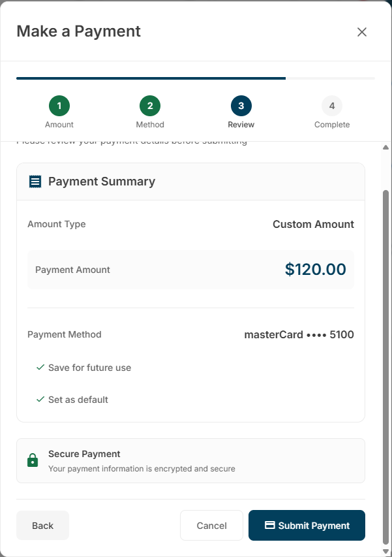This screenshot has height=557, width=392.
Task: Select step 4 Complete circle
Action: point(332,106)
